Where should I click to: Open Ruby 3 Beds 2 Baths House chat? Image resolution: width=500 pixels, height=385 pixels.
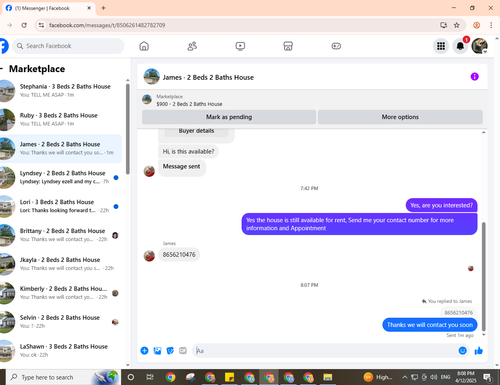(x=61, y=119)
